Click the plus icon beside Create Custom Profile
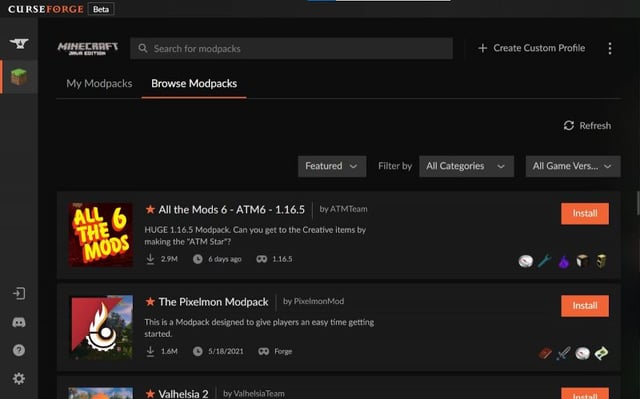The image size is (640, 399). click(482, 48)
